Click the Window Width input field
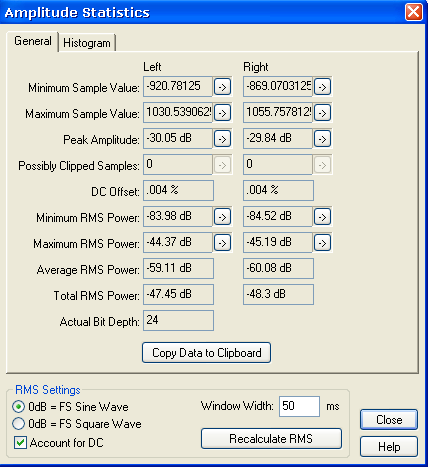Viewport: 428px width, 467px height. tap(299, 406)
